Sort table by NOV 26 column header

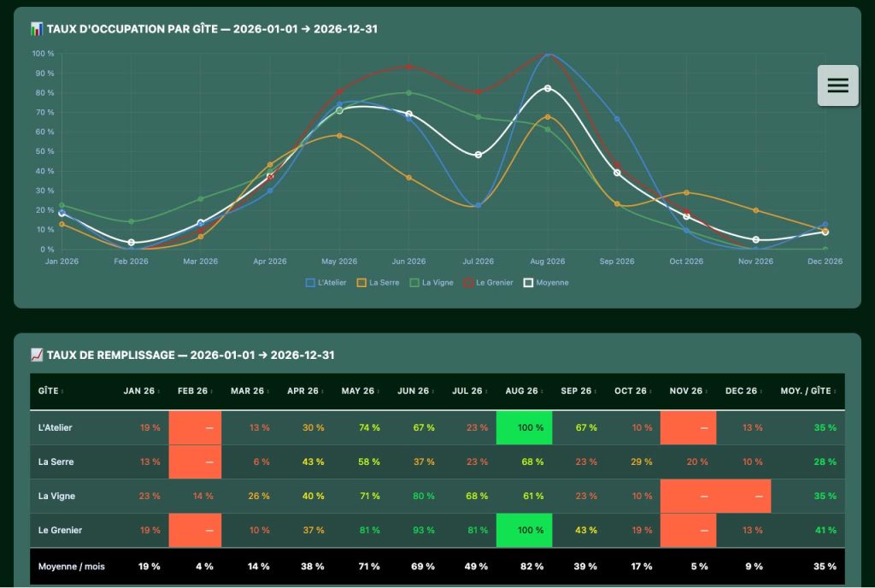[688, 391]
